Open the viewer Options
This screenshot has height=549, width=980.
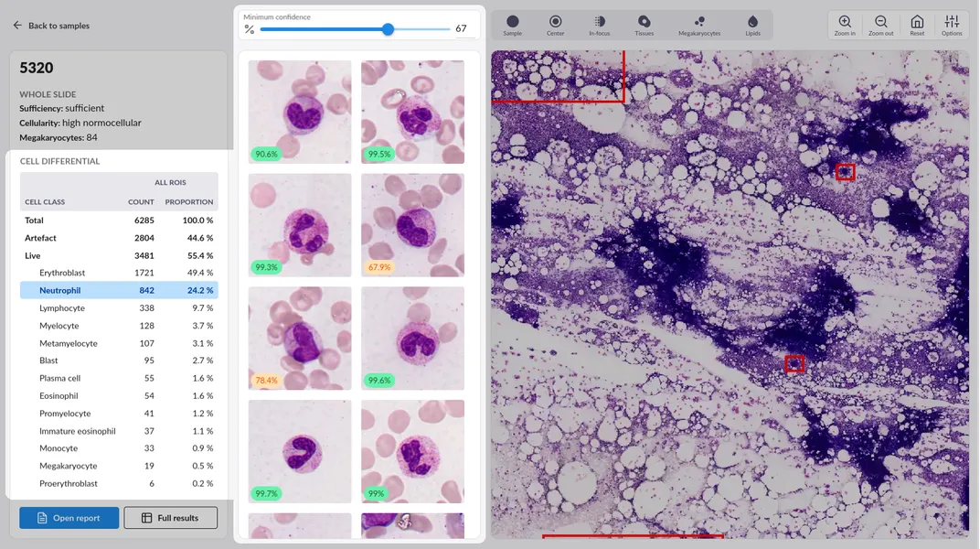(x=952, y=25)
